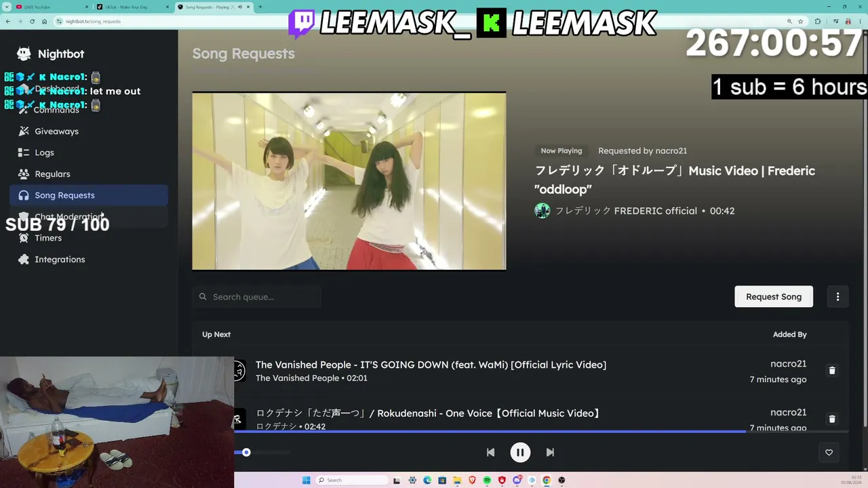The width and height of the screenshot is (868, 488).
Task: Click the Regulars people icon
Action: click(24, 174)
